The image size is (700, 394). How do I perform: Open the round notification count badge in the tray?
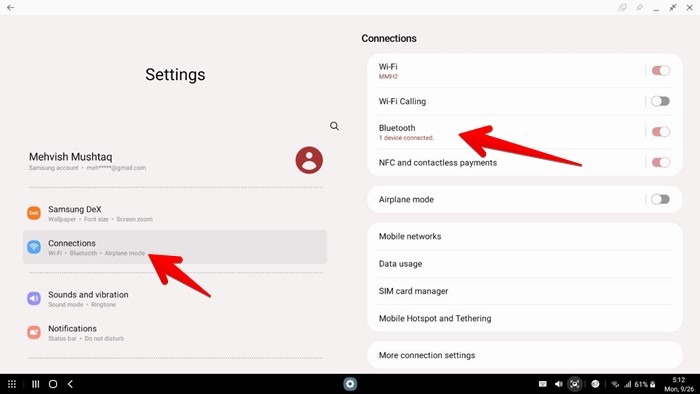[595, 384]
